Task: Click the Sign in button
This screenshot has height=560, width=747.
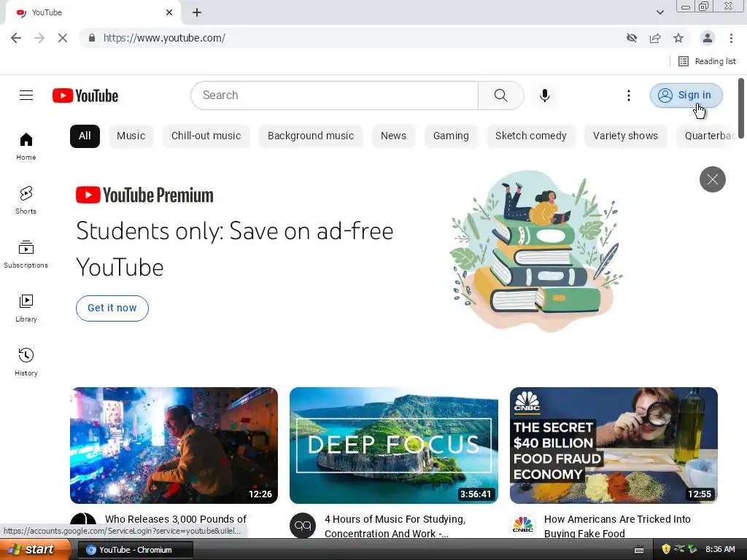Action: click(x=686, y=96)
